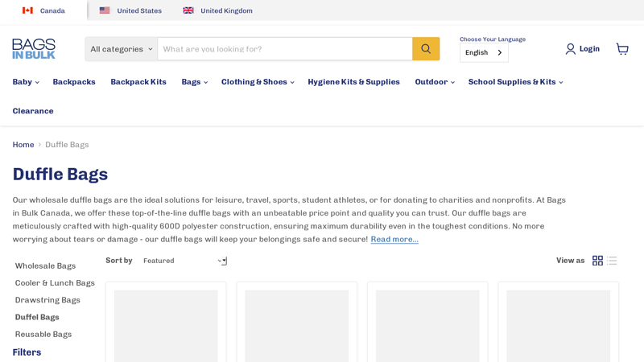Open the shopping cart icon
Viewport: 644px width, 362px height.
coord(621,49)
